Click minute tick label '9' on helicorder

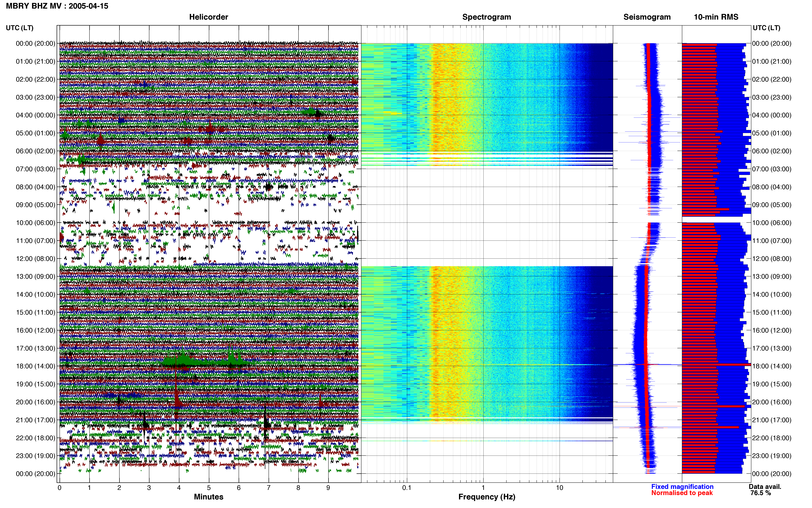328,488
